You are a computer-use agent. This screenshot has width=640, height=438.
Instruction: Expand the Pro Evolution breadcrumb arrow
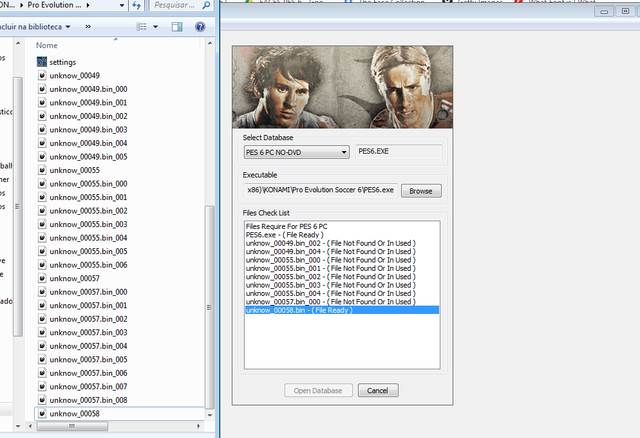88,5
